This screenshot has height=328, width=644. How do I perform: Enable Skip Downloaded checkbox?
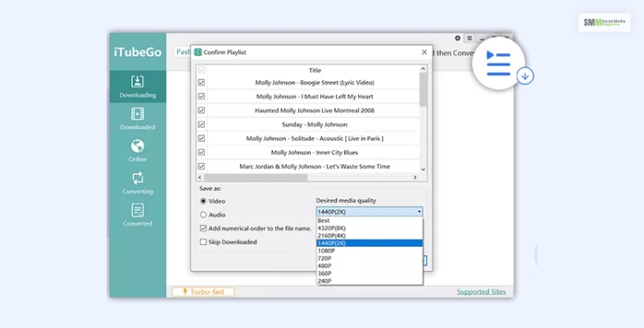coord(203,242)
